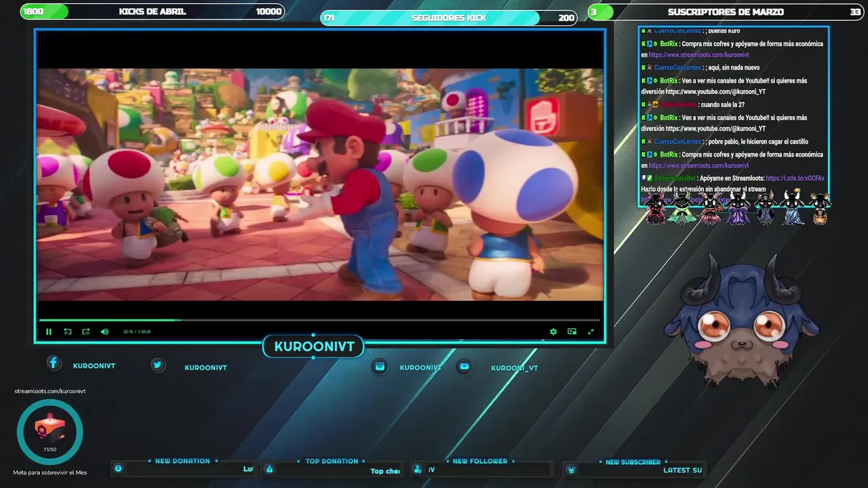Click the YouTube icon beside KUROONI_YT
The height and width of the screenshot is (488, 868).
click(464, 366)
